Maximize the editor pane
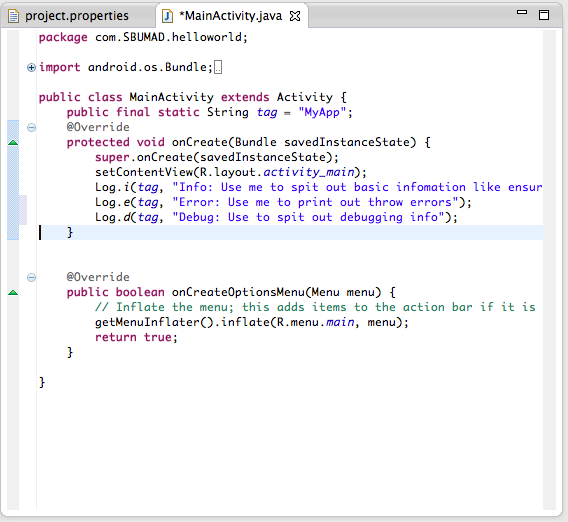The height and width of the screenshot is (522, 568). pos(544,15)
